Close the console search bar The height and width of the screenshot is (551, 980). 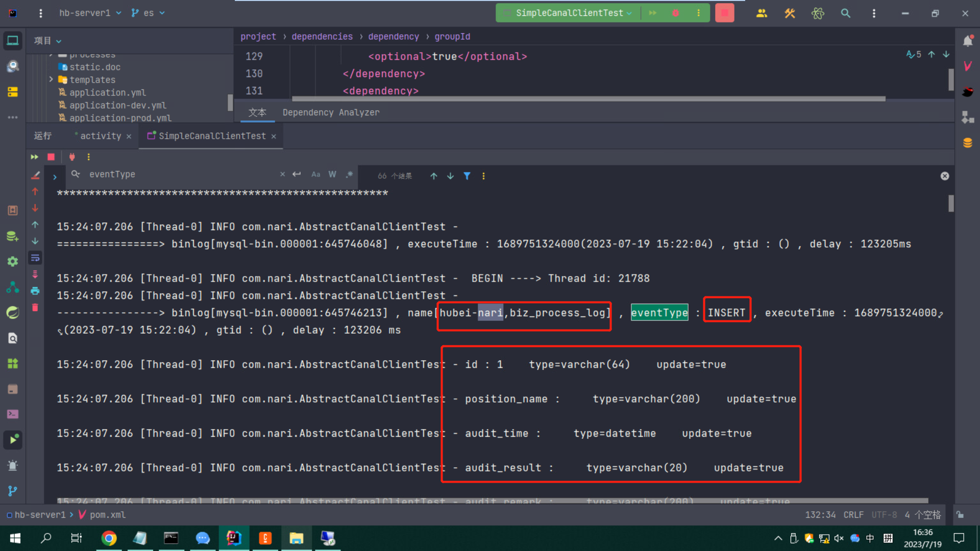pos(945,176)
